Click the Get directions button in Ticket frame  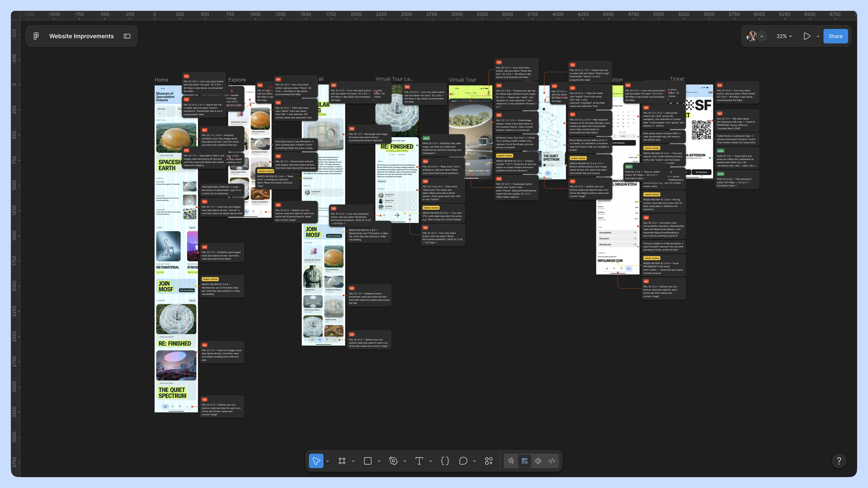tap(702, 172)
